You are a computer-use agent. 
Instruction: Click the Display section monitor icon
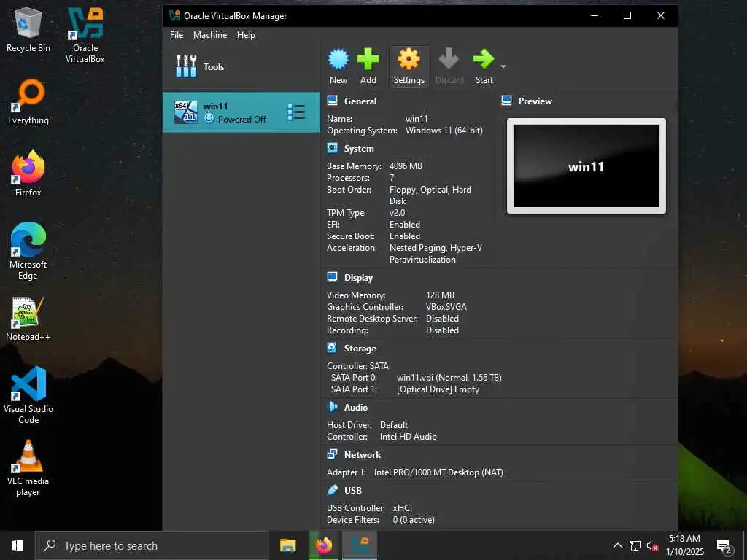tap(332, 277)
